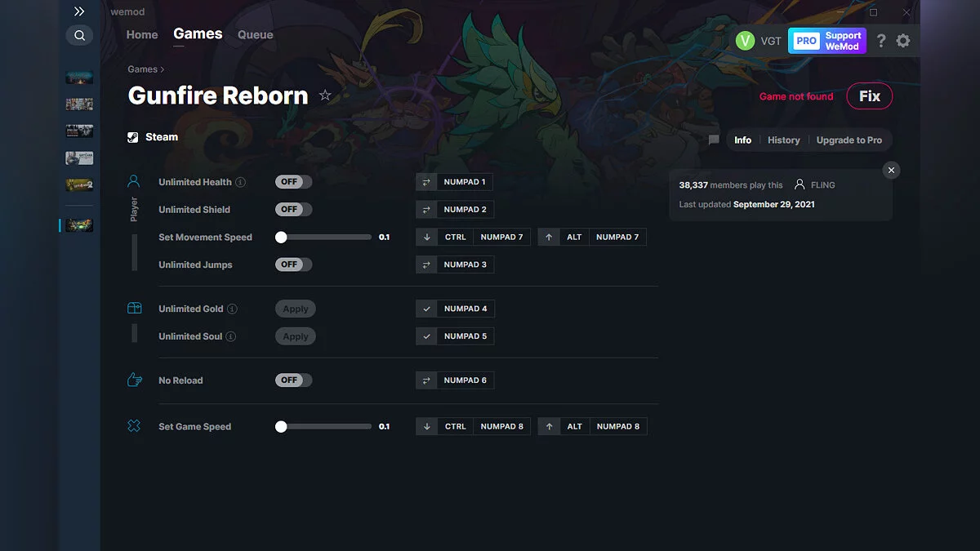
Task: Click checkmark hotkey icon for NUMPAD 4
Action: click(426, 309)
